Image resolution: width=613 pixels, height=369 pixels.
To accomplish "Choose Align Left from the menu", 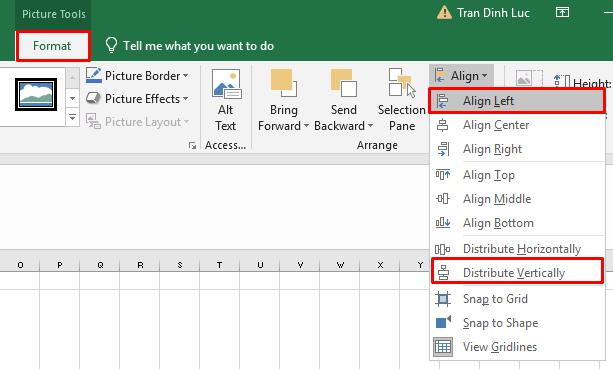I will 517,101.
